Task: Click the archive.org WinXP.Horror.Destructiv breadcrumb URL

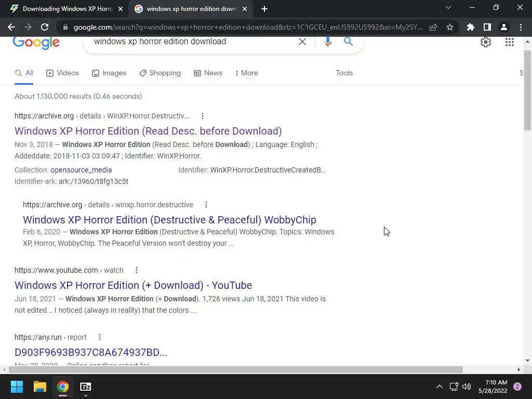Action: (102, 116)
